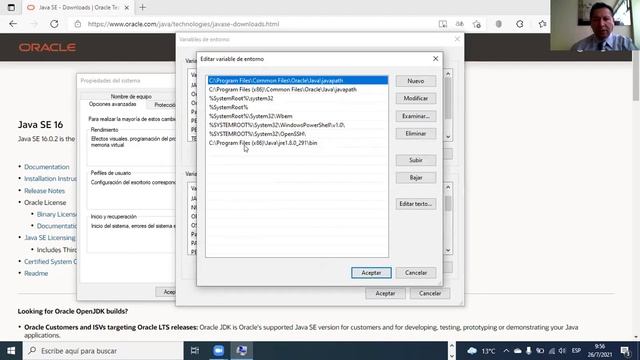640x360 pixels.
Task: Click Cancelar in Editar variable dialog
Action: 416,273
